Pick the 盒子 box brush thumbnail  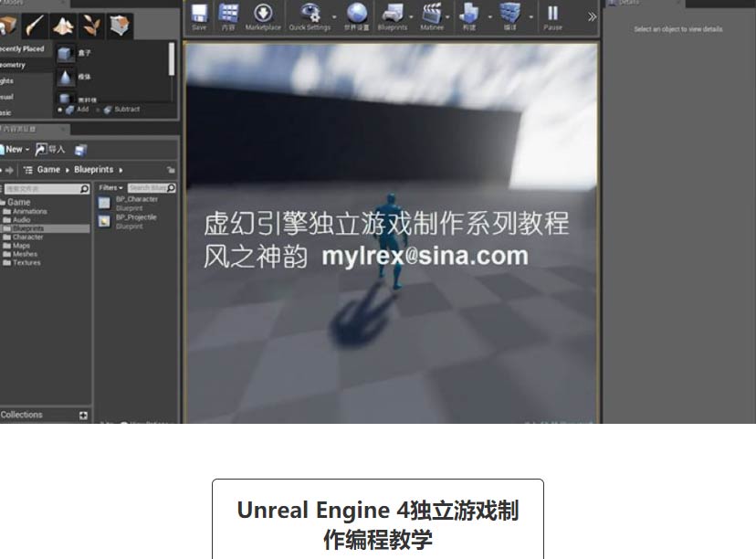[66, 54]
